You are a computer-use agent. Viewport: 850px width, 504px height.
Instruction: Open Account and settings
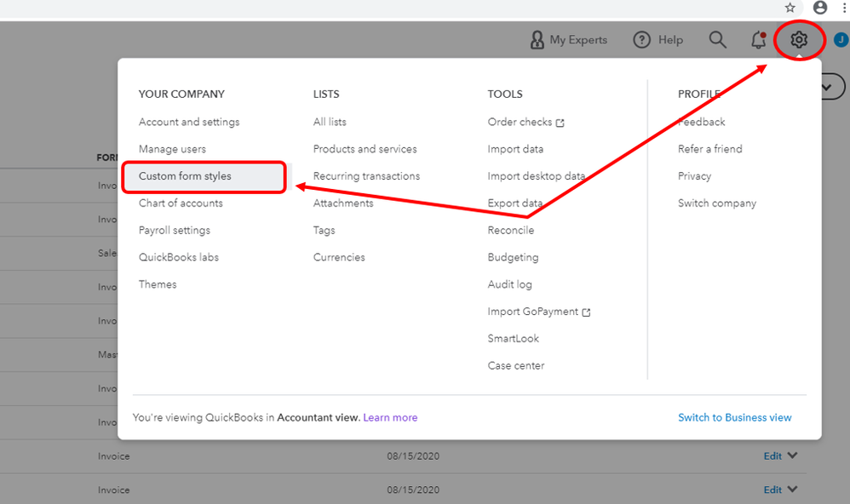[x=189, y=122]
